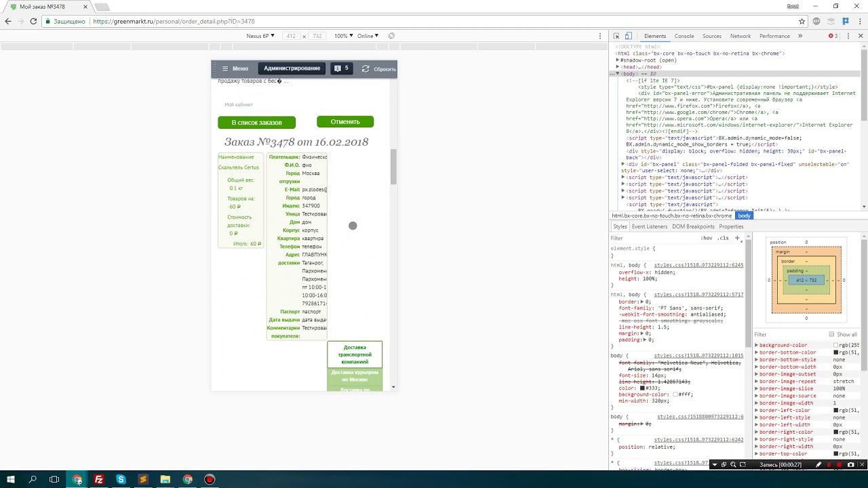The height and width of the screenshot is (488, 868).
Task: Toggle the .cls class editor
Action: coord(724,238)
